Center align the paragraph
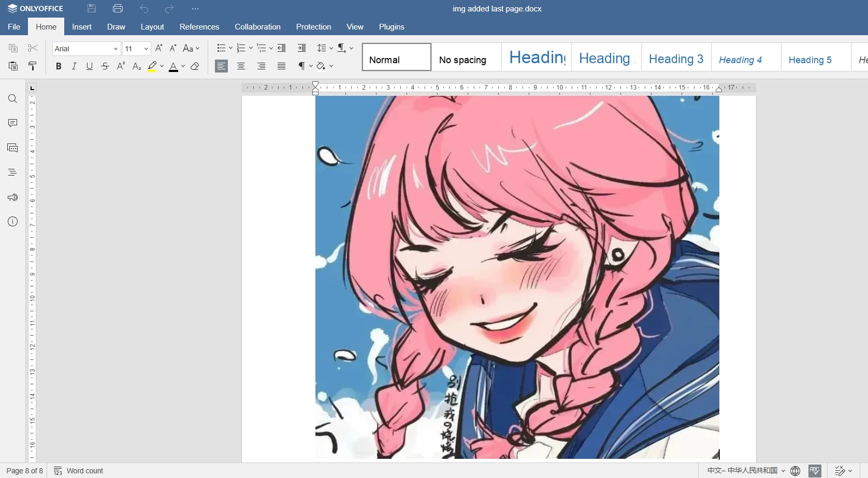This screenshot has width=868, height=478. [241, 66]
